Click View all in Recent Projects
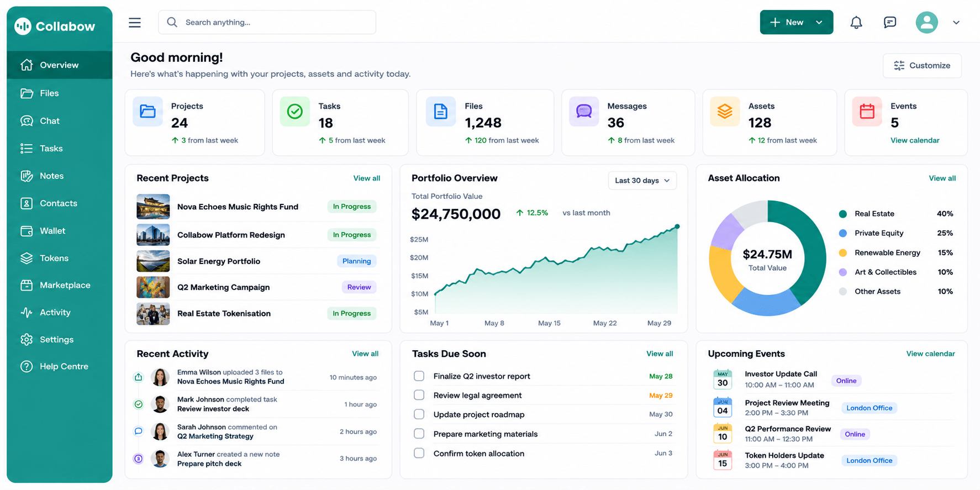Image resolution: width=980 pixels, height=490 pixels. click(x=367, y=178)
